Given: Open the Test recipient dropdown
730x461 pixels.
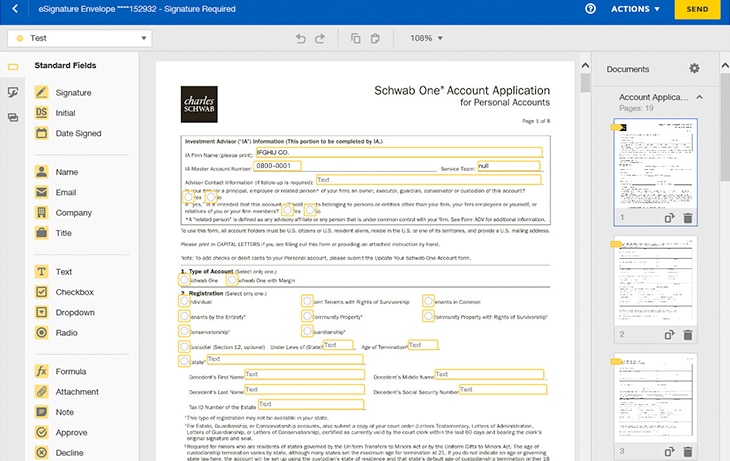Looking at the screenshot, I should coord(80,38).
